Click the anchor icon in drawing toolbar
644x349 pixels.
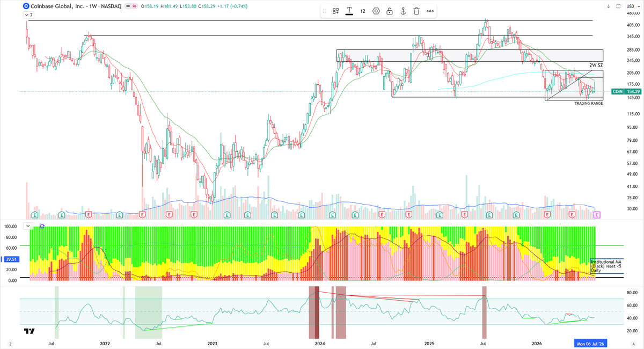tap(403, 11)
